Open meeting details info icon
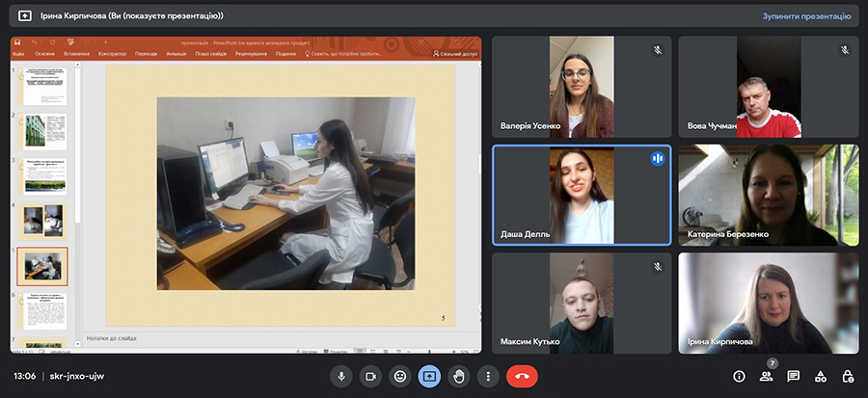The width and height of the screenshot is (868, 398). click(739, 377)
